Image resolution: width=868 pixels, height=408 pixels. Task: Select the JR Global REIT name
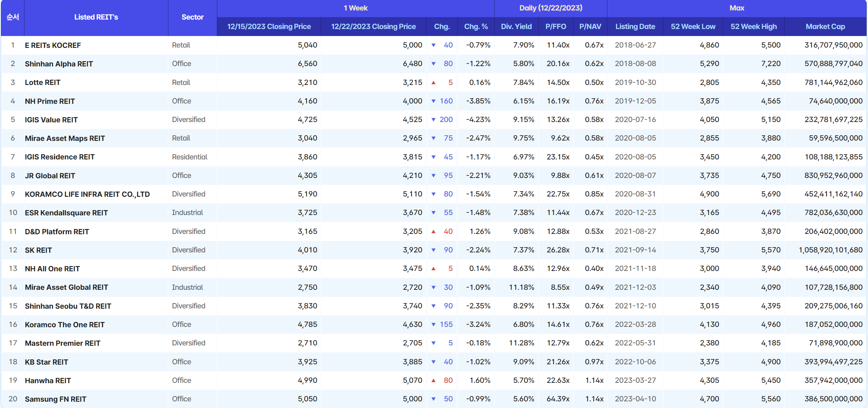tap(50, 176)
